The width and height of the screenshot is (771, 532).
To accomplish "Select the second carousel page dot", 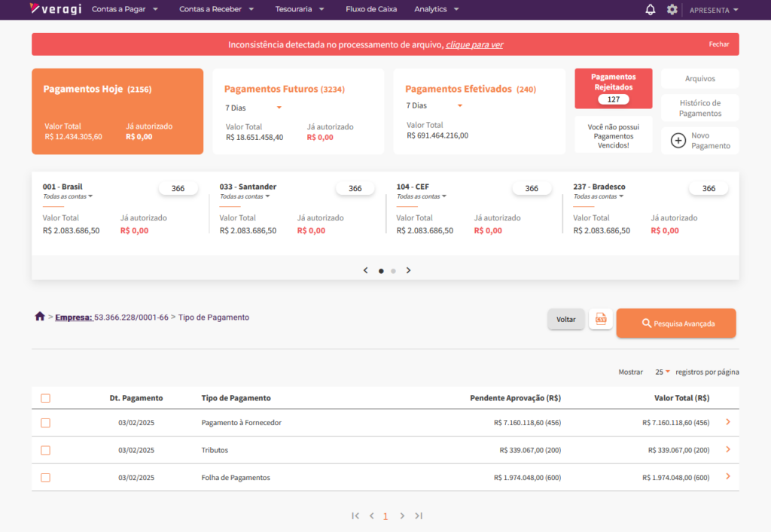I will tap(393, 270).
